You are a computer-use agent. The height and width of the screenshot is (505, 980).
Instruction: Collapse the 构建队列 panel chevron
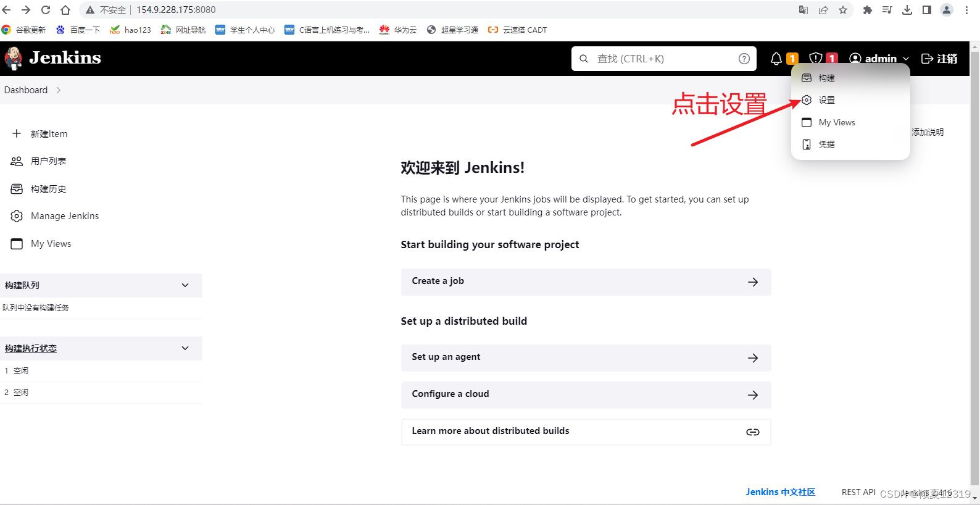click(x=185, y=285)
